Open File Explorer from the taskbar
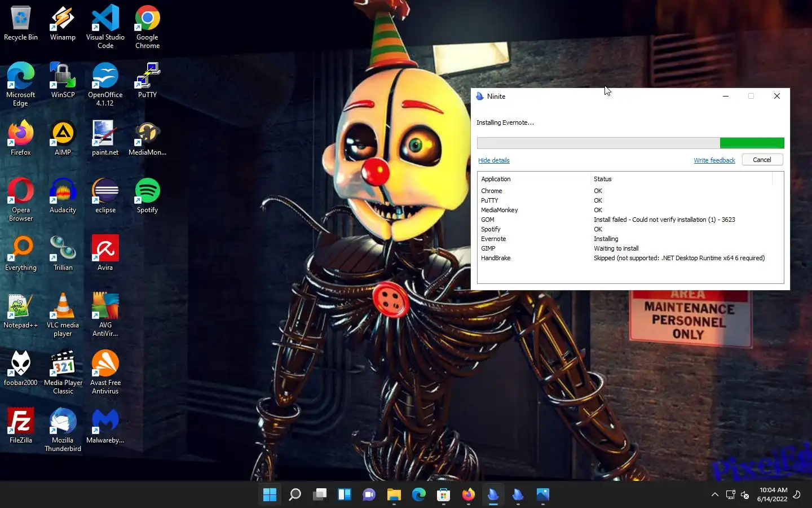Image resolution: width=812 pixels, height=508 pixels. point(394,495)
